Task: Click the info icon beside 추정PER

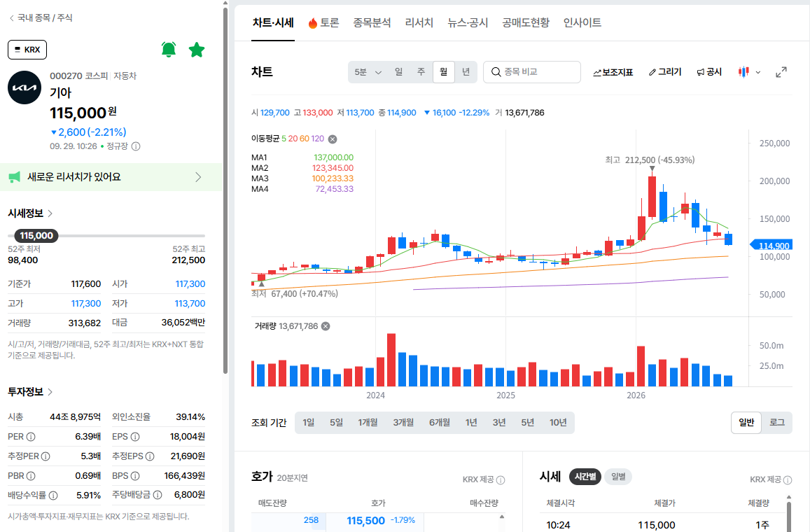Action: [46, 456]
